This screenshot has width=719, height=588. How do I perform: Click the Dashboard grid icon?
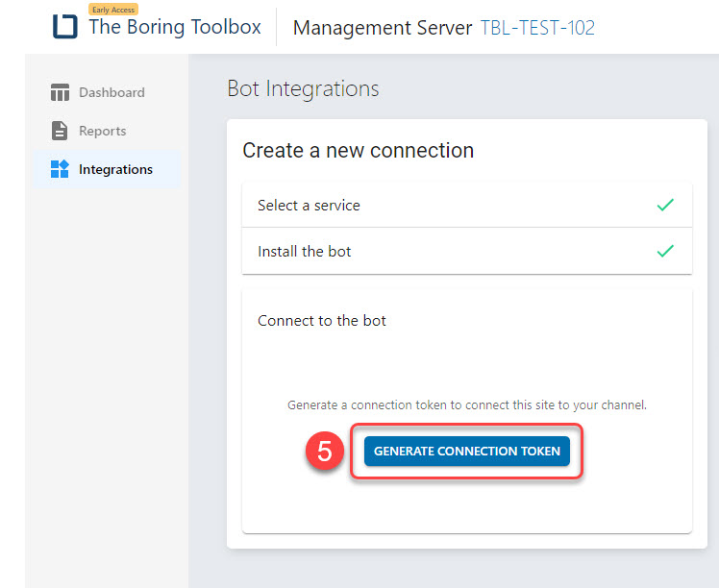[60, 92]
